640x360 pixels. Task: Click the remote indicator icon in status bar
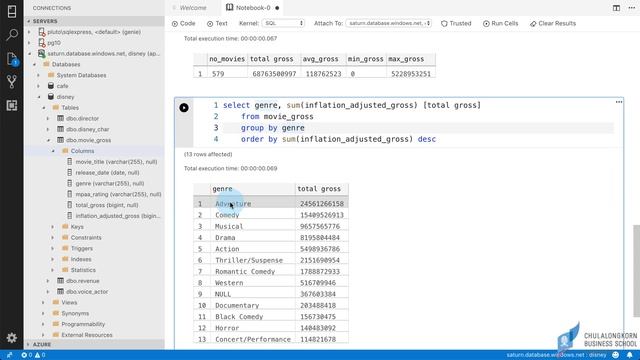click(x=9, y=355)
